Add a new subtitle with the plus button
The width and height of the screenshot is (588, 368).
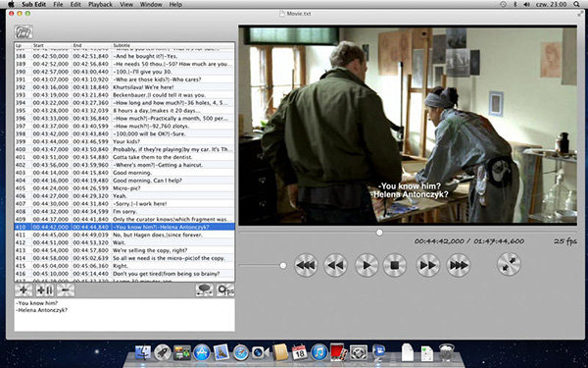pyautogui.click(x=24, y=289)
